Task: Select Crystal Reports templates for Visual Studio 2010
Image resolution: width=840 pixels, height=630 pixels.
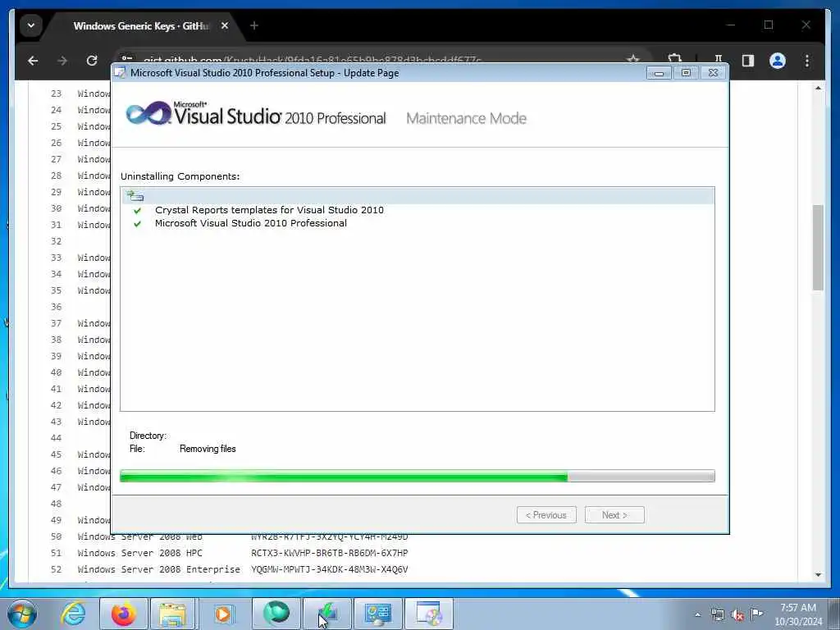Action: pos(269,210)
